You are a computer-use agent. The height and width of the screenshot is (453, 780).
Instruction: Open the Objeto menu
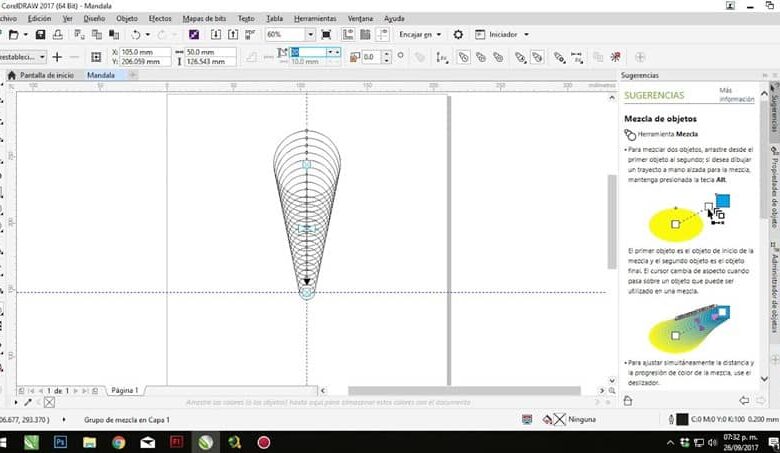[x=127, y=18]
